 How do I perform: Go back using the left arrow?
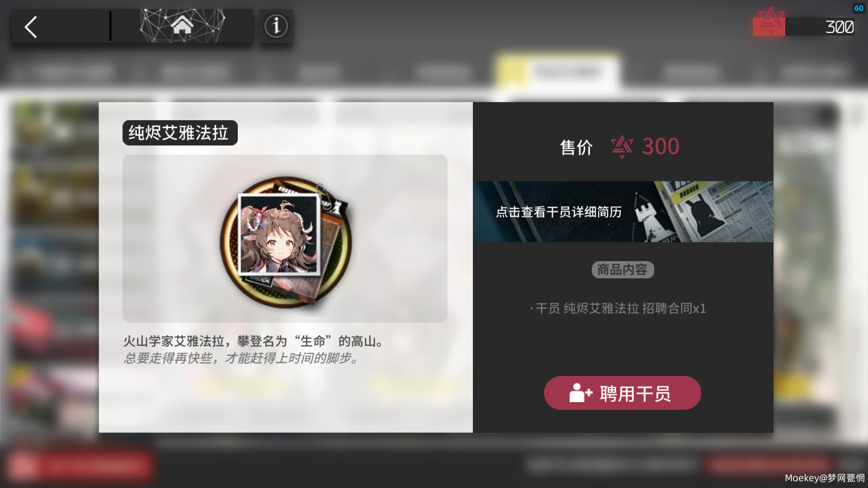(x=31, y=27)
